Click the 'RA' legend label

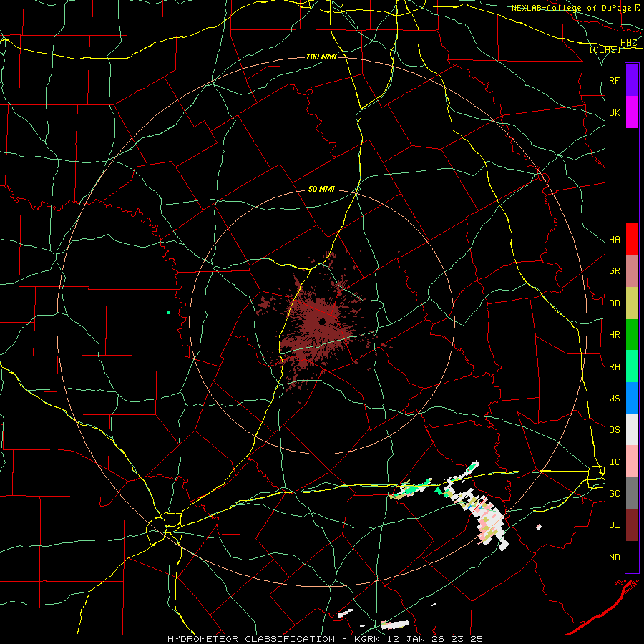[614, 367]
